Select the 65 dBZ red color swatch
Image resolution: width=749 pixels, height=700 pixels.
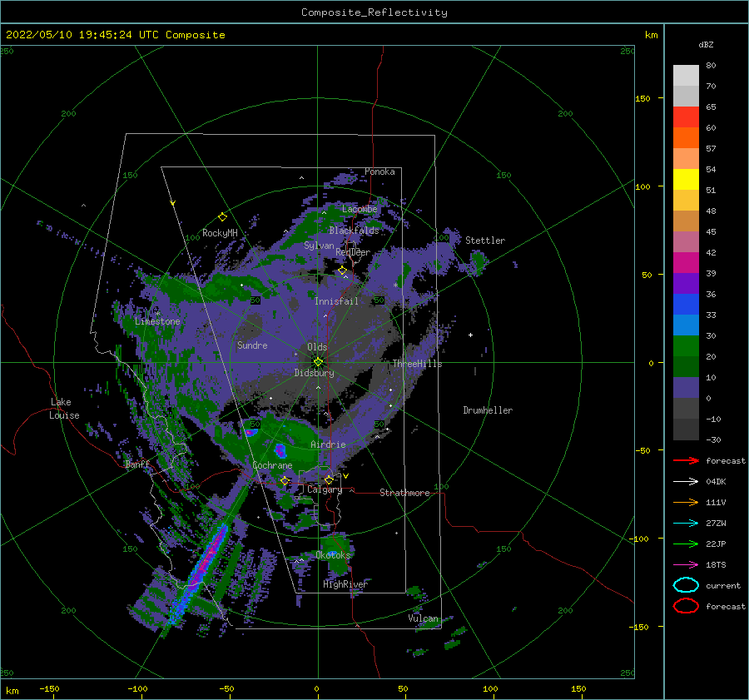686,117
